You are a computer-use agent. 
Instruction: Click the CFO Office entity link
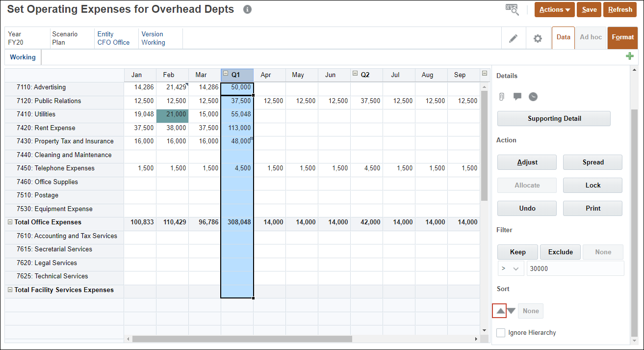[113, 42]
